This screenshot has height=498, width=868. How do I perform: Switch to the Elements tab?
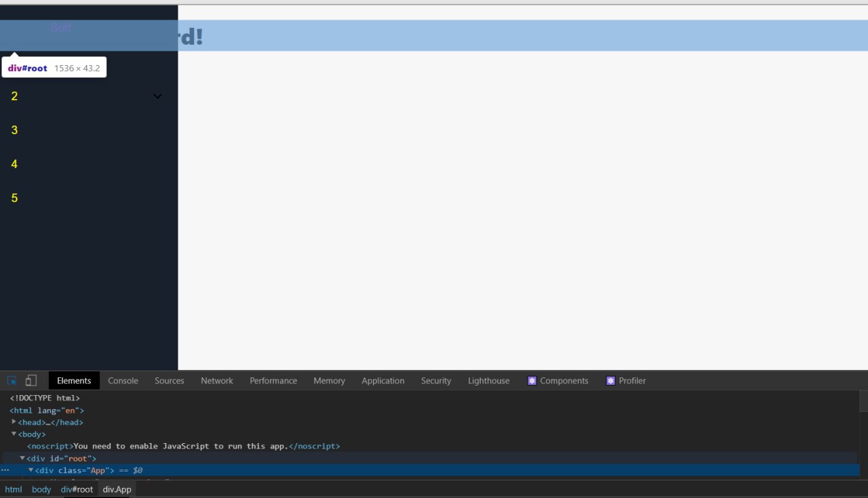pos(74,381)
